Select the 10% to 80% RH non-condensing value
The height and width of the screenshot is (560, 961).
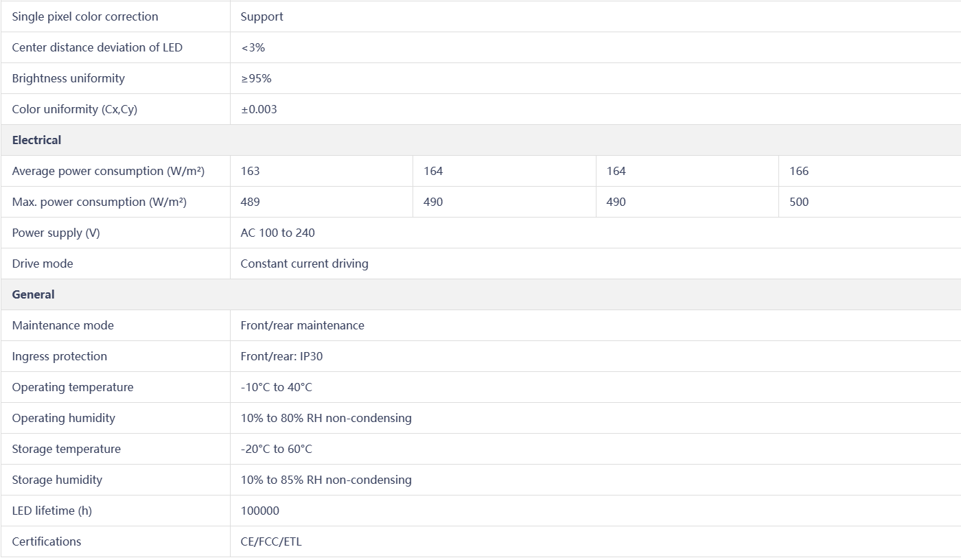click(x=326, y=418)
